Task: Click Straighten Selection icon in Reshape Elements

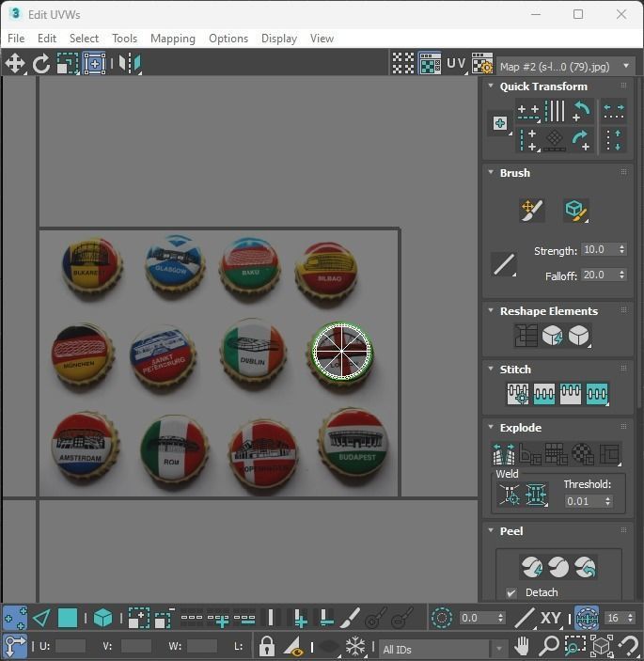Action: tap(526, 336)
